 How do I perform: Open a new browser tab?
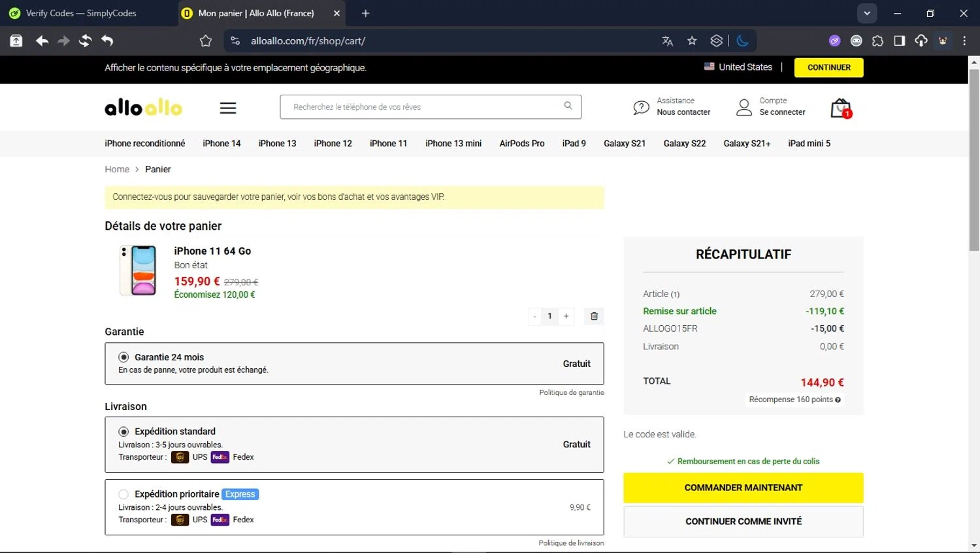click(365, 13)
